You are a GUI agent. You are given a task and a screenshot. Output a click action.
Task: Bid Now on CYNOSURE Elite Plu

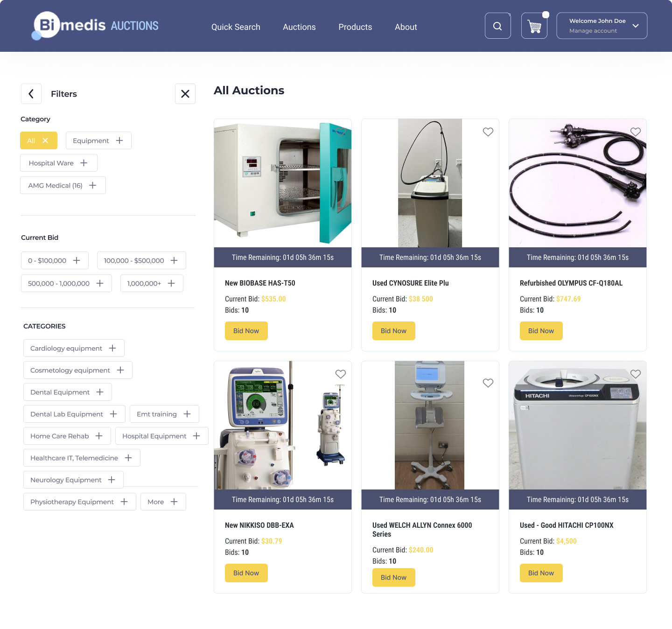point(394,331)
